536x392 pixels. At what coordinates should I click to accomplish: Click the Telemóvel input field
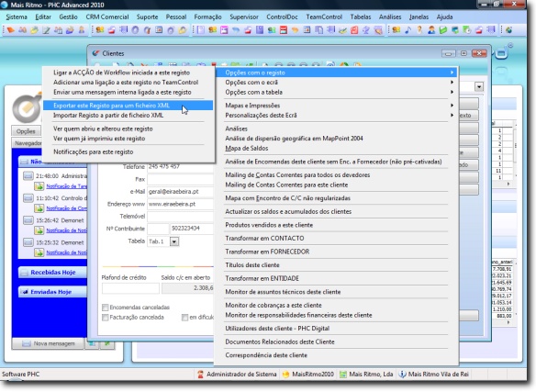coord(180,217)
